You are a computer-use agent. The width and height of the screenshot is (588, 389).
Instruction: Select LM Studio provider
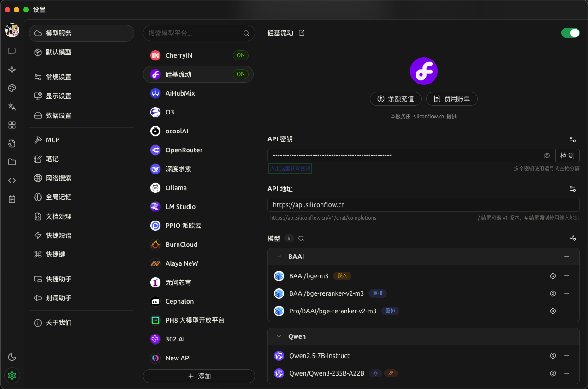pyautogui.click(x=198, y=207)
